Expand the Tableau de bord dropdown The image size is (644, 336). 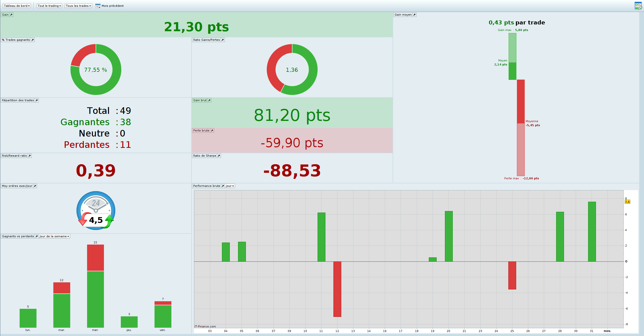pyautogui.click(x=17, y=6)
